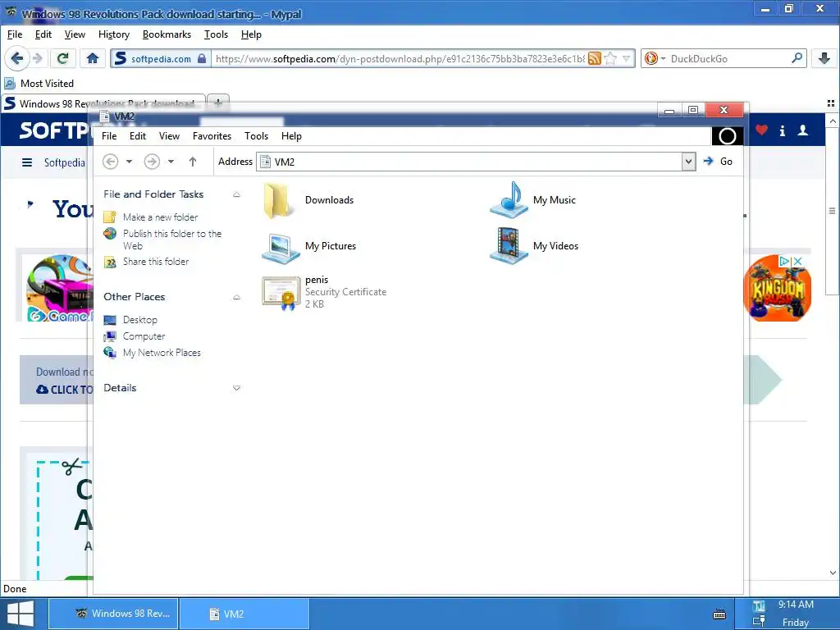Open Computer in Other Places
Image resolution: width=840 pixels, height=630 pixels.
tap(144, 336)
